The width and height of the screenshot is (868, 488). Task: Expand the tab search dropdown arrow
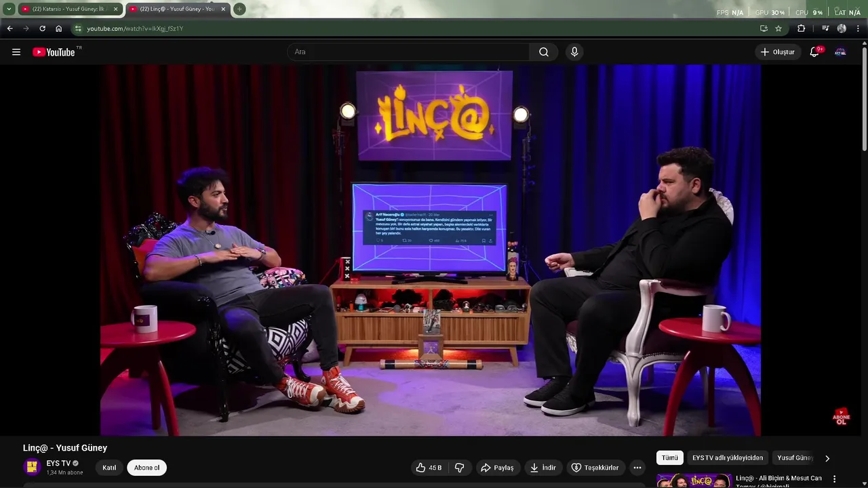click(9, 9)
